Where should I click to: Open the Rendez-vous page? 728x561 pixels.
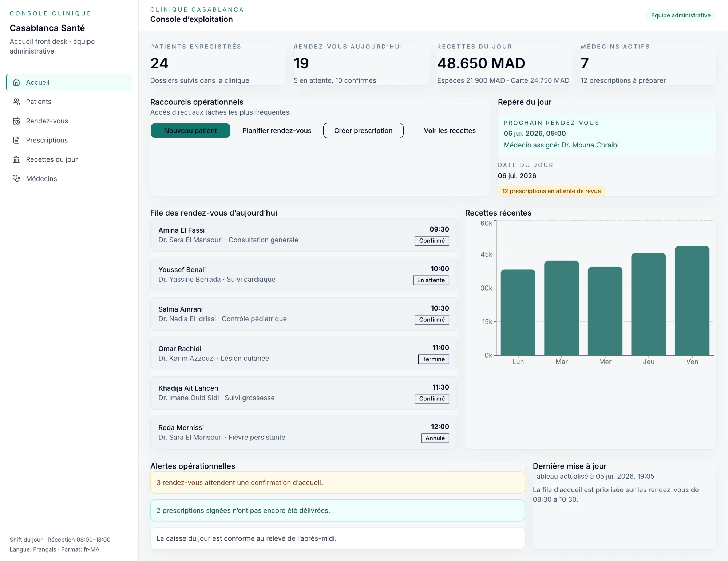click(69, 121)
